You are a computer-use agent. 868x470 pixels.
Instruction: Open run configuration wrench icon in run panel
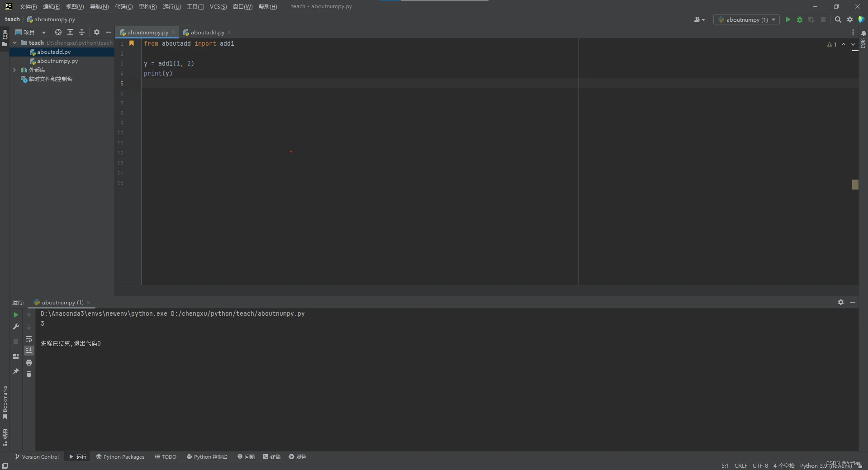(x=16, y=327)
